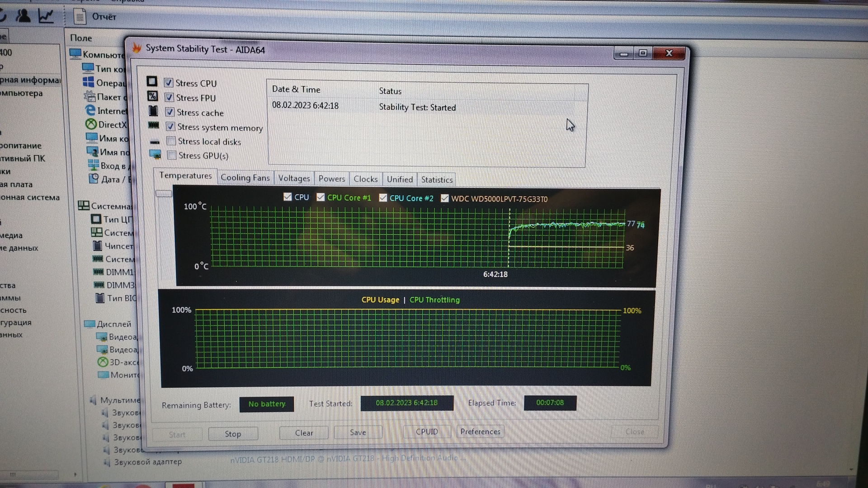
Task: Click the Preferences button
Action: pos(480,432)
